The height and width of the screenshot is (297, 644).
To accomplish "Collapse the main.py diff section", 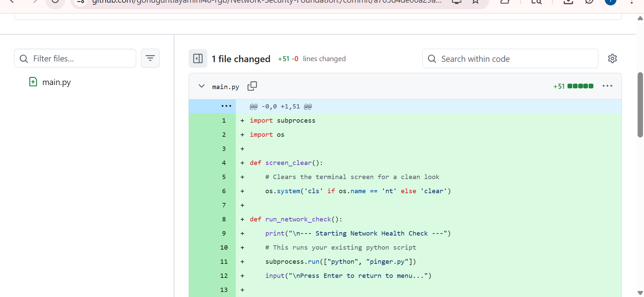I will pyautogui.click(x=202, y=86).
